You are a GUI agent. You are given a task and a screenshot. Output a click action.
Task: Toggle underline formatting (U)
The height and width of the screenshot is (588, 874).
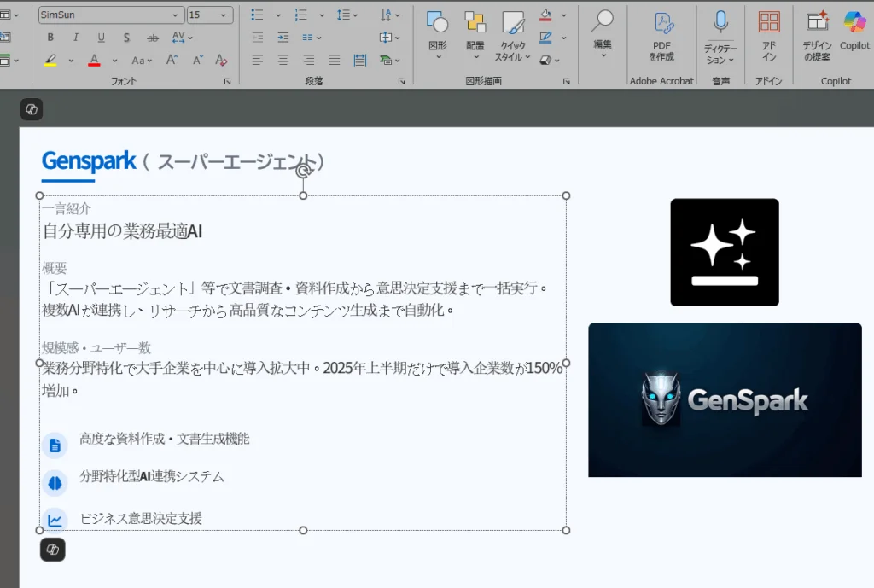click(x=101, y=38)
